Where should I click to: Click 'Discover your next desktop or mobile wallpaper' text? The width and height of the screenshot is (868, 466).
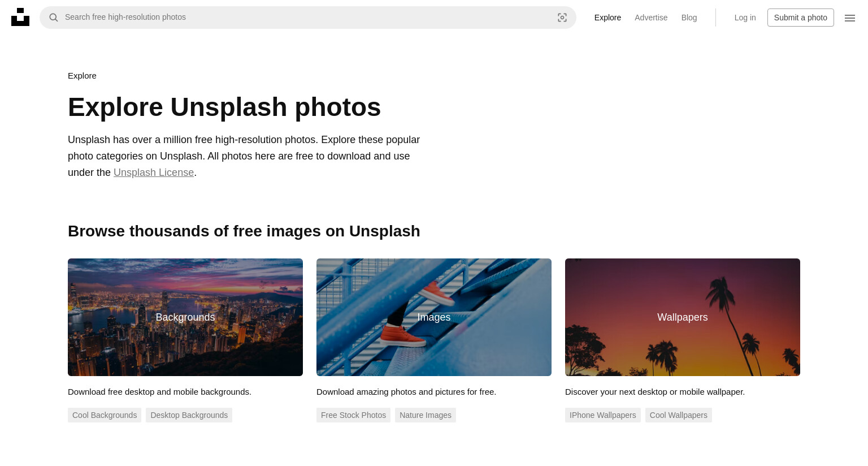655,392
